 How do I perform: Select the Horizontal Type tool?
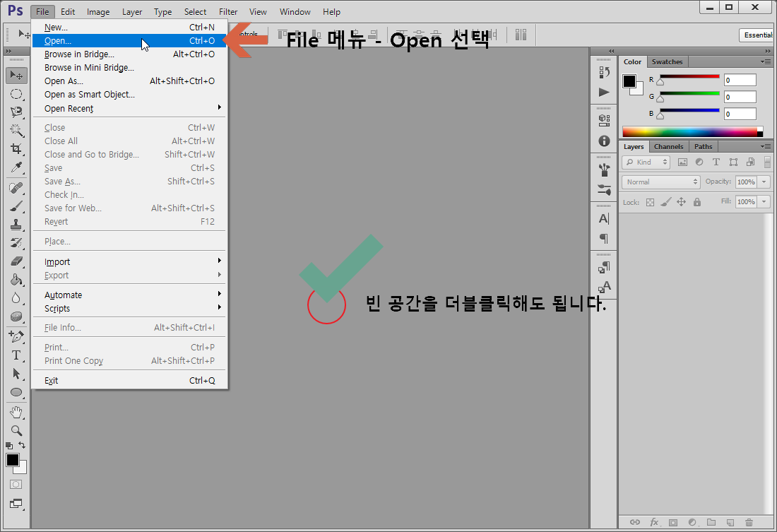[16, 355]
